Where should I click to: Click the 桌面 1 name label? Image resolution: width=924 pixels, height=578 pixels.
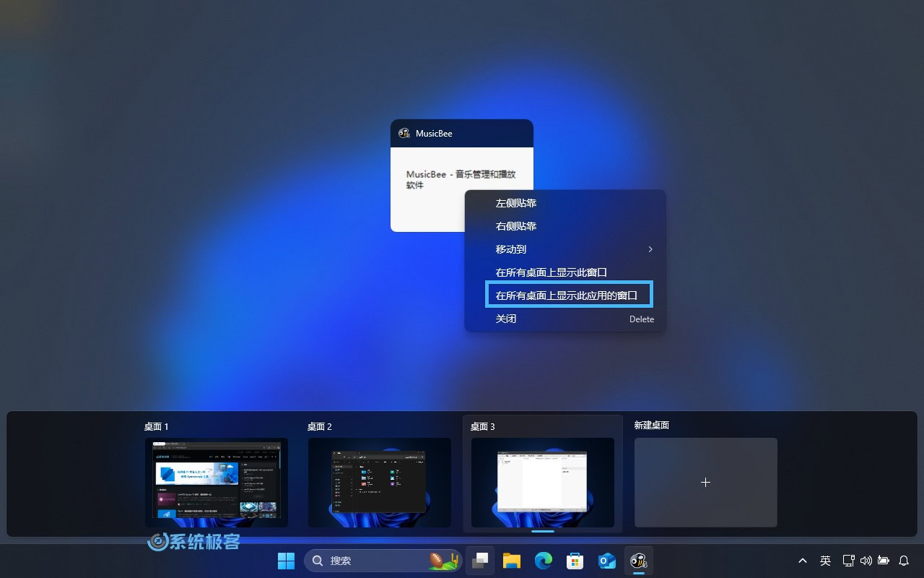click(x=157, y=426)
